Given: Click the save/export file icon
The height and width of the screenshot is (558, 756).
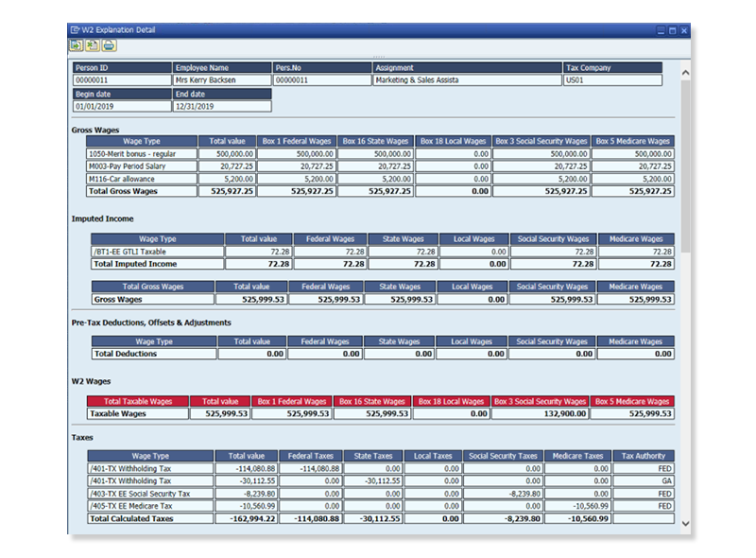Looking at the screenshot, I should (x=76, y=44).
